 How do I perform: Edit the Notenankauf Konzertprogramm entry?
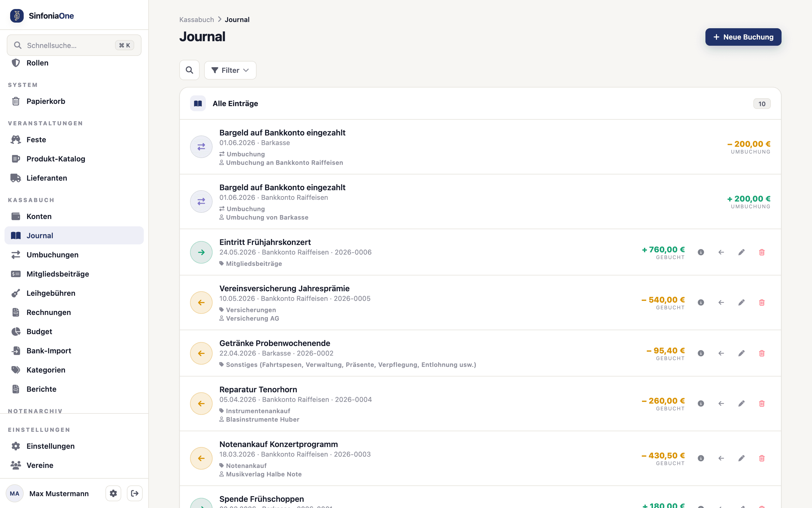pyautogui.click(x=742, y=458)
